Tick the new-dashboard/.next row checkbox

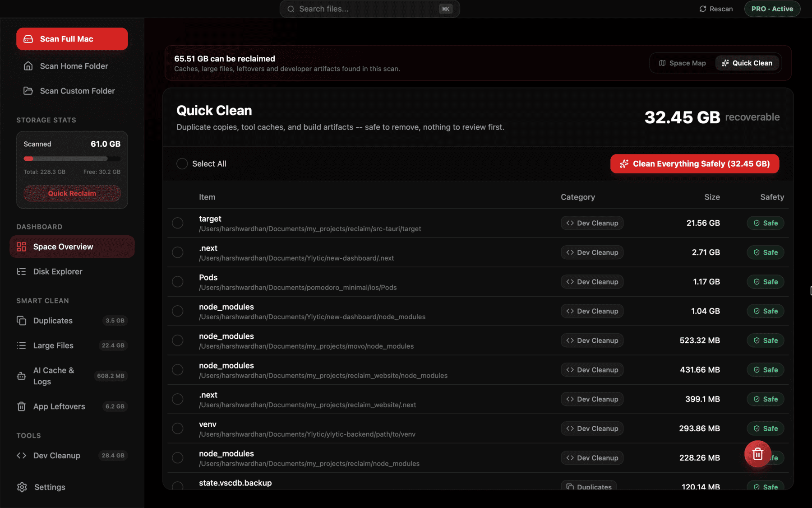[178, 252]
